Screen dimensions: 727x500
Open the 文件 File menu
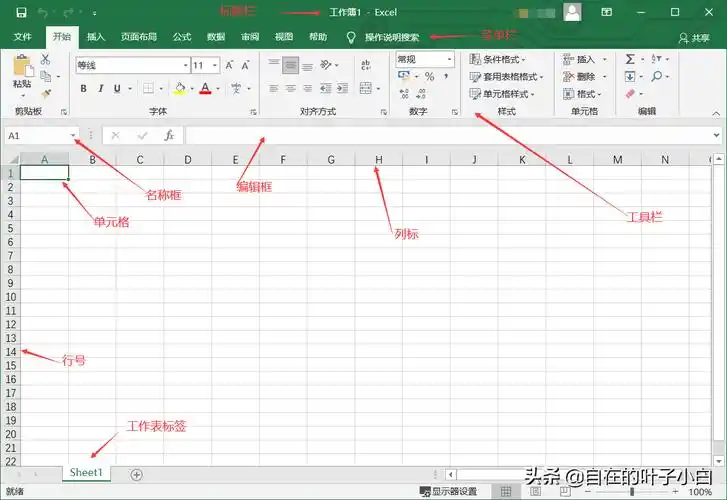(x=22, y=37)
